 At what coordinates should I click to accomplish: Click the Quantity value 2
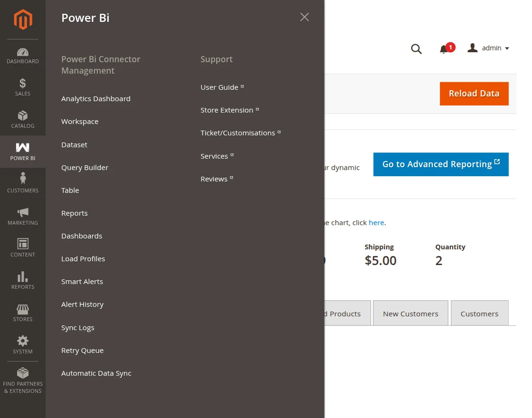coord(439,261)
